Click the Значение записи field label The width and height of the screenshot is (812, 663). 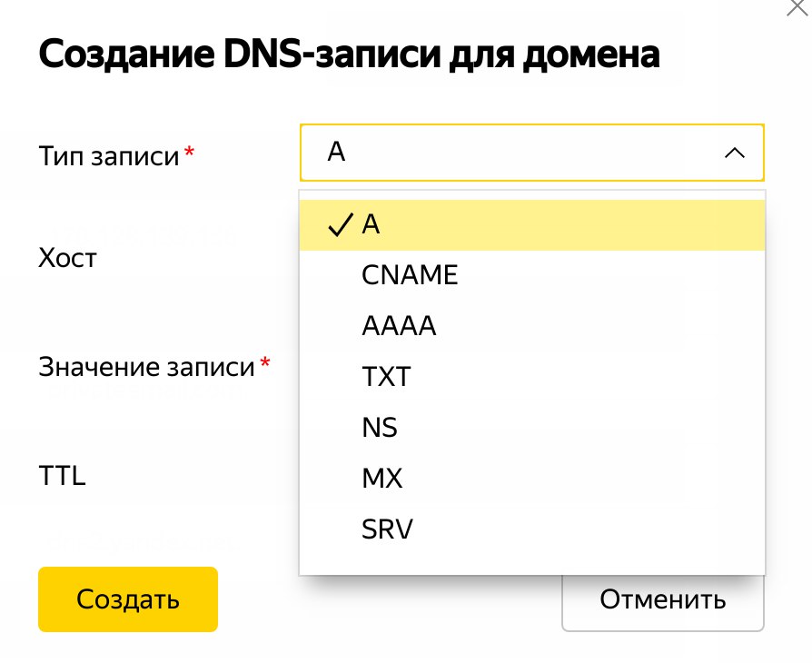click(146, 367)
